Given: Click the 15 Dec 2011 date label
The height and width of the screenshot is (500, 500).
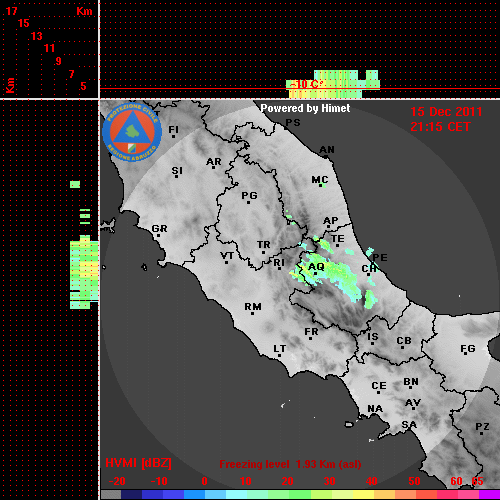Looking at the screenshot, I should click(446, 112).
